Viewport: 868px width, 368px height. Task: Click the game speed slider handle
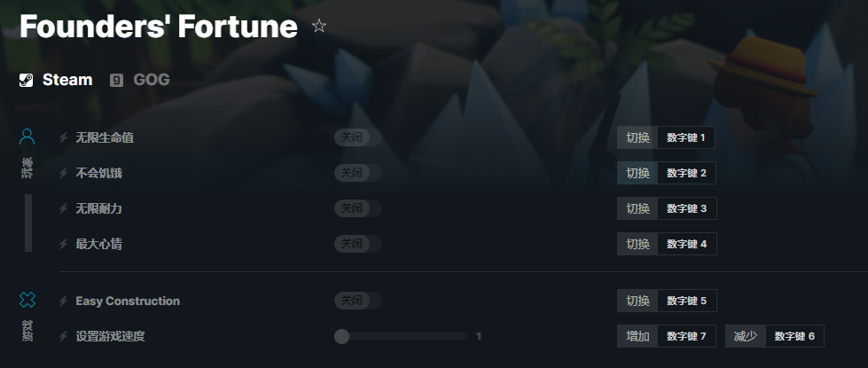pos(341,336)
